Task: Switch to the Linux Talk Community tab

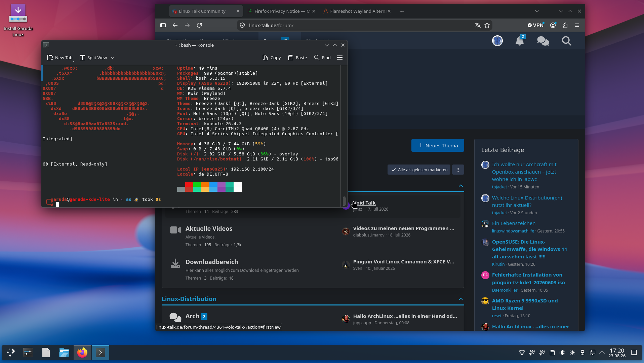Action: (206, 11)
